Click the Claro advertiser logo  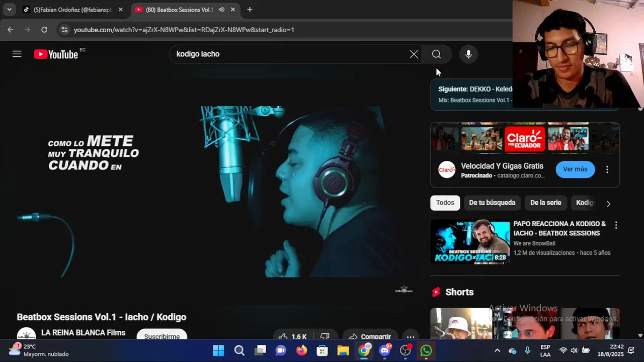pos(447,170)
